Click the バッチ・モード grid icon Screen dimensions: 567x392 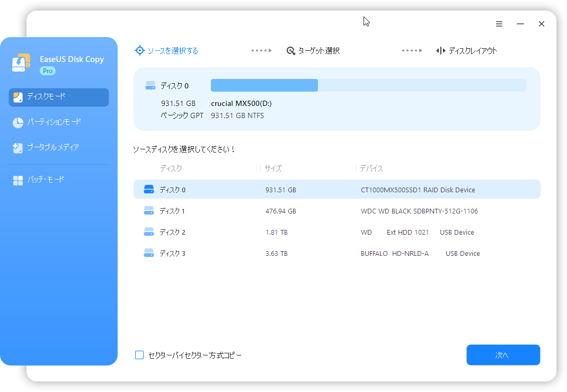click(x=17, y=181)
